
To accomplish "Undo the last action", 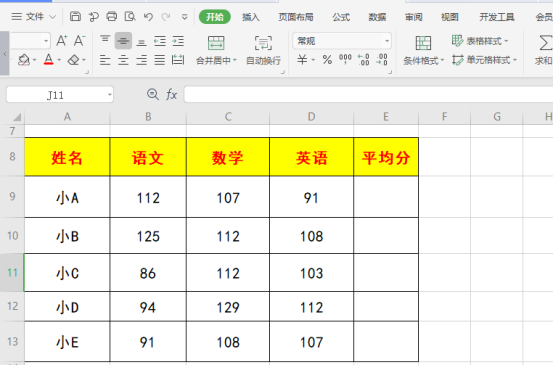I will click(x=148, y=17).
